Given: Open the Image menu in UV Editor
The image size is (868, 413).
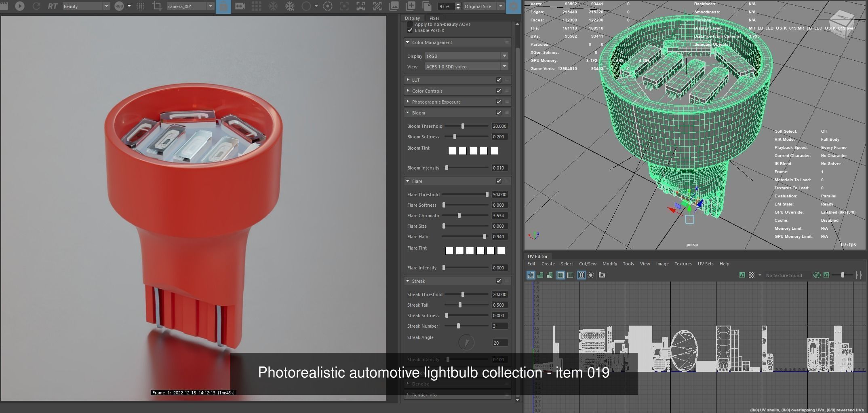Looking at the screenshot, I should (x=662, y=264).
